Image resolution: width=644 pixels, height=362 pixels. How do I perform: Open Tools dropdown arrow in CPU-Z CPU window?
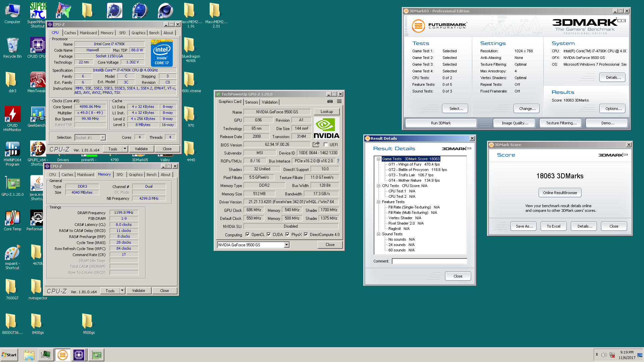click(125, 148)
